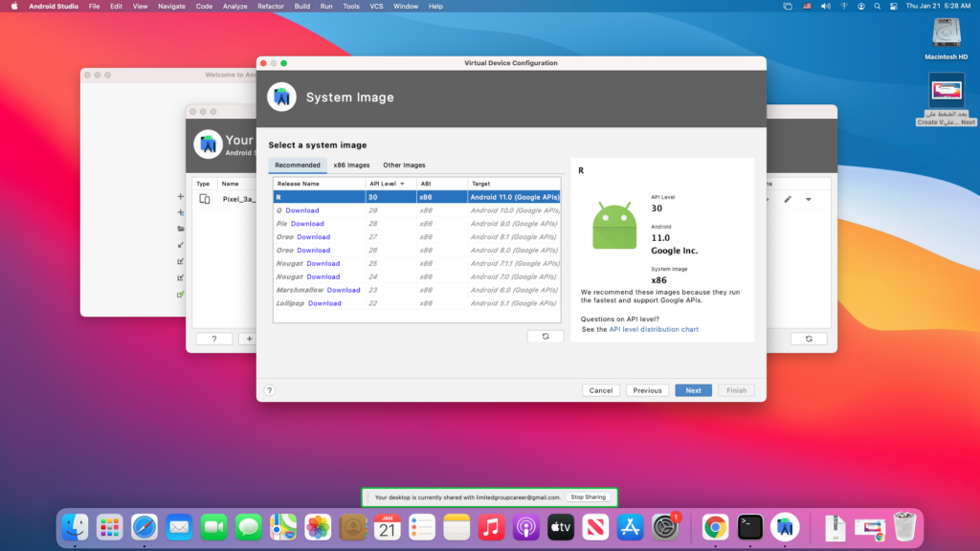The height and width of the screenshot is (551, 980).
Task: Open the Analyze menu
Action: [x=235, y=7]
